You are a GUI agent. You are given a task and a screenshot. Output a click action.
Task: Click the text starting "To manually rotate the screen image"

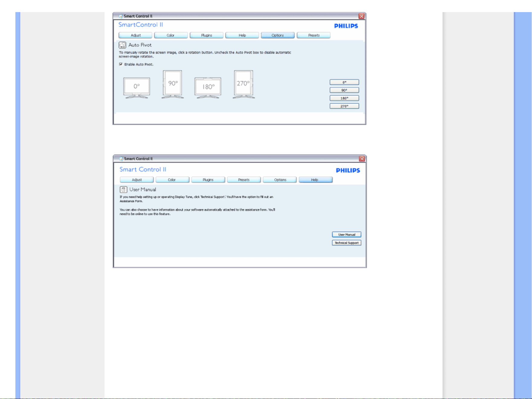[x=205, y=54]
